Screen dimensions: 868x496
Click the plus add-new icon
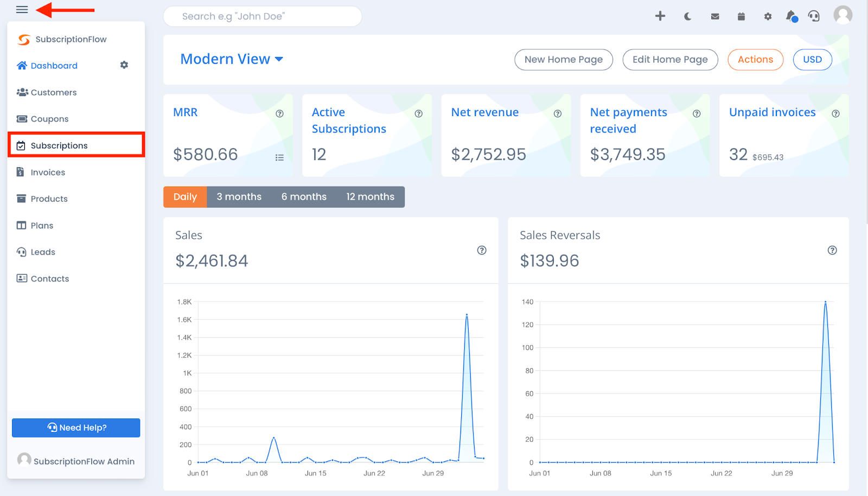pos(660,16)
